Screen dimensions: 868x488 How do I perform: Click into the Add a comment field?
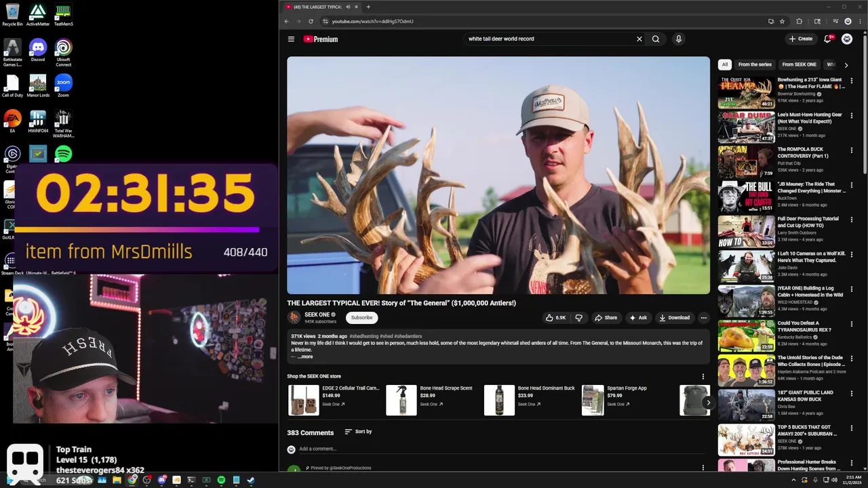(502, 449)
